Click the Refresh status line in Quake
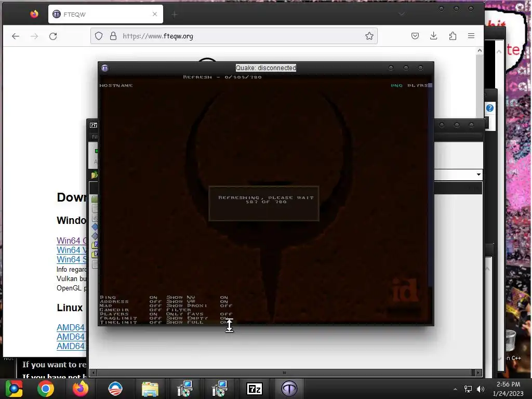This screenshot has height=399, width=532. coord(222,77)
